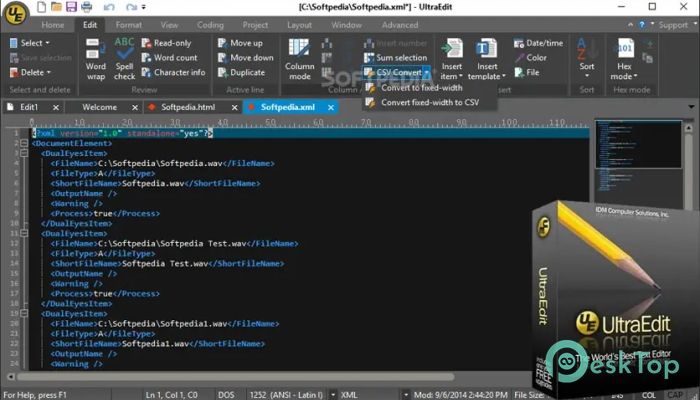Viewport: 700px width, 400px height.
Task: Open the XML syntax highlighting dropdown
Action: click(x=405, y=395)
